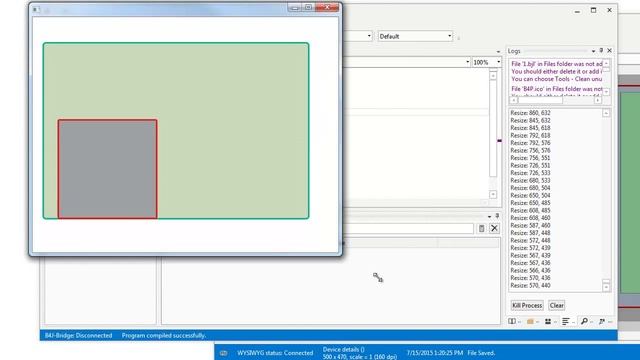The image size is (640, 360).
Task: Select log entry 'Resize: 756, 551'
Action: pos(530,158)
